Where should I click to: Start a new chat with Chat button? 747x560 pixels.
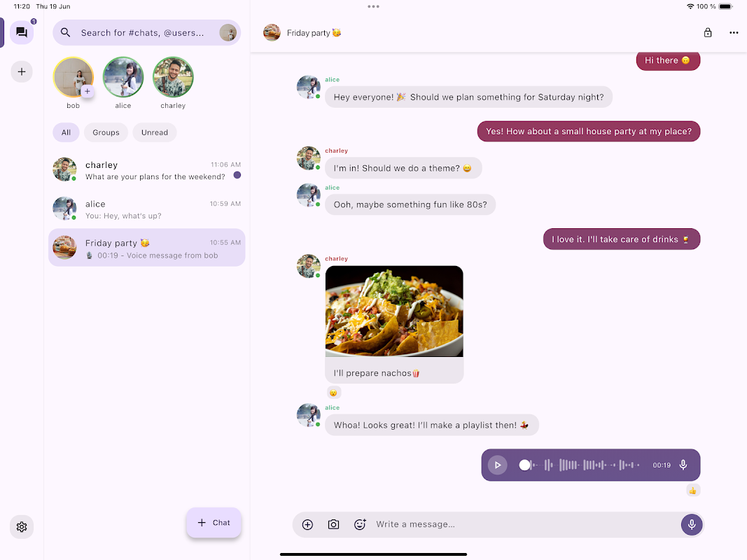point(214,522)
